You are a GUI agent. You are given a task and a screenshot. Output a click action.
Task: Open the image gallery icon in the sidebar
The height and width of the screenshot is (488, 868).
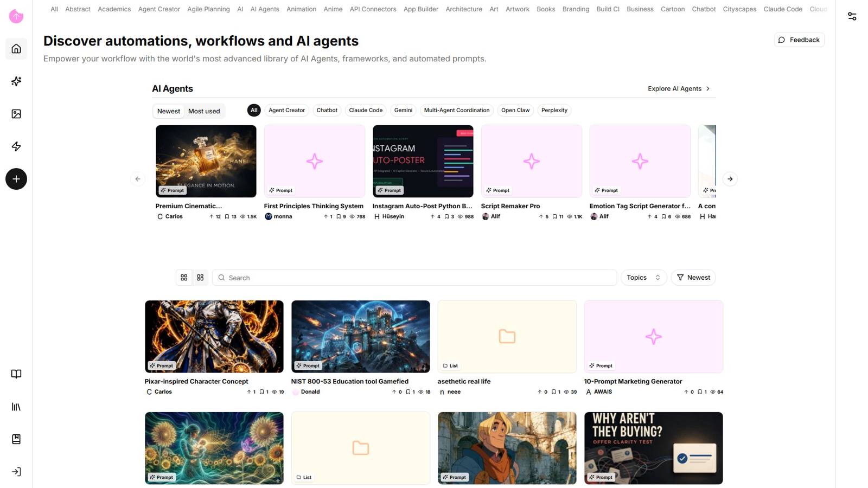[16, 114]
